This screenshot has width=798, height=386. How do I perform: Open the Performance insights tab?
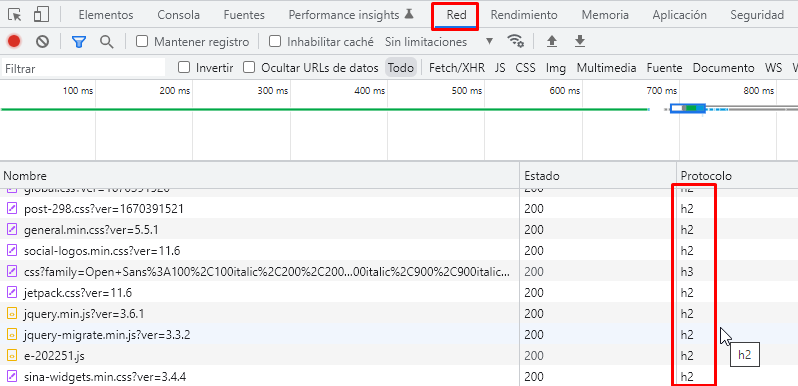(x=351, y=15)
